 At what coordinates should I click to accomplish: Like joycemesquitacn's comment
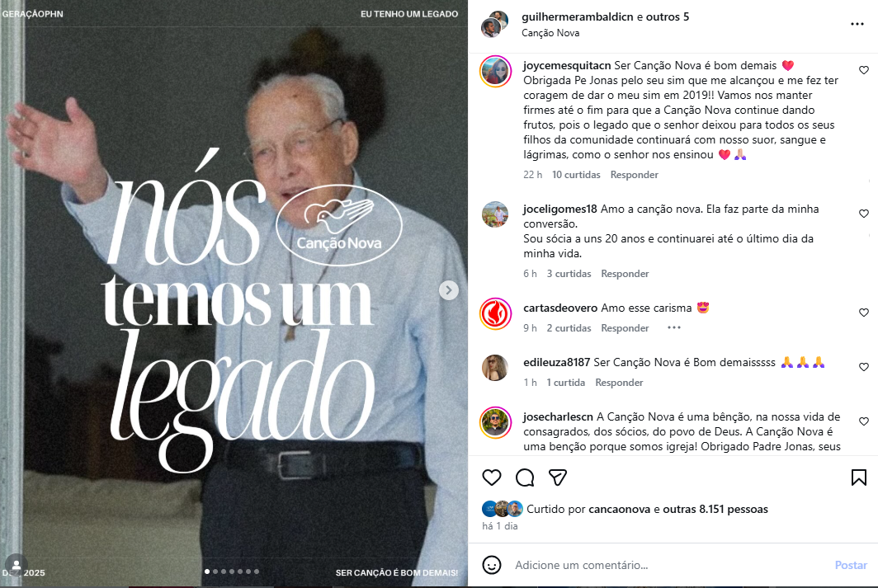864,70
